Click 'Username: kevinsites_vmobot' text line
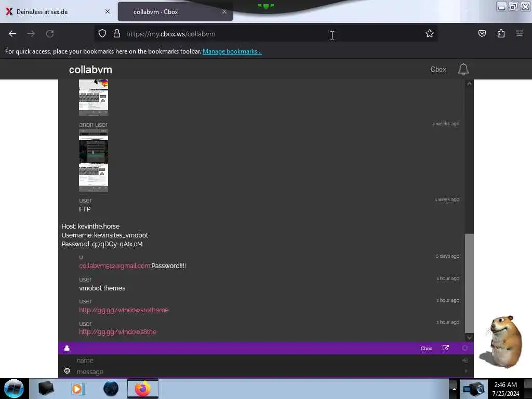This screenshot has width=532, height=399. (x=104, y=235)
